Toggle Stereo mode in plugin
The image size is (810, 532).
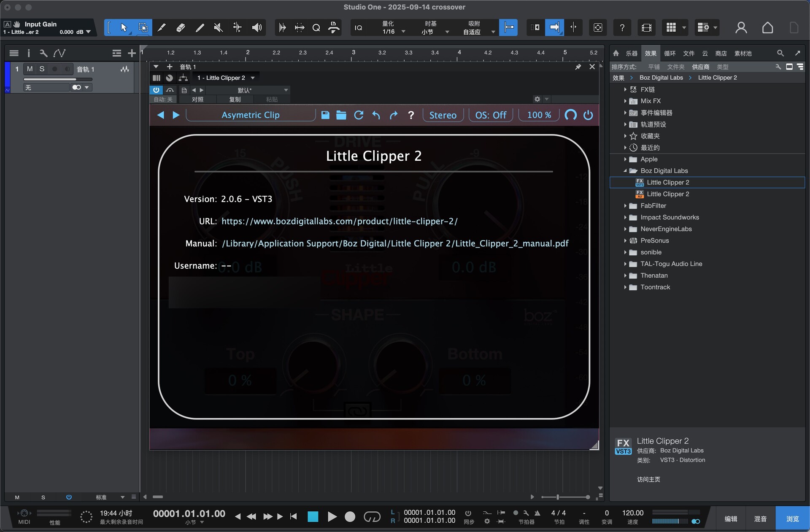coord(443,115)
